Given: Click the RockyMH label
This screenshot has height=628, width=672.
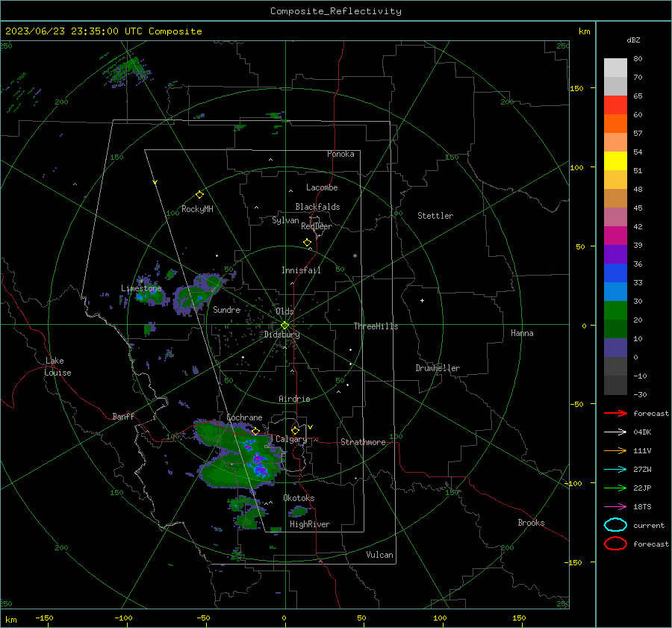Looking at the screenshot, I should 197,209.
